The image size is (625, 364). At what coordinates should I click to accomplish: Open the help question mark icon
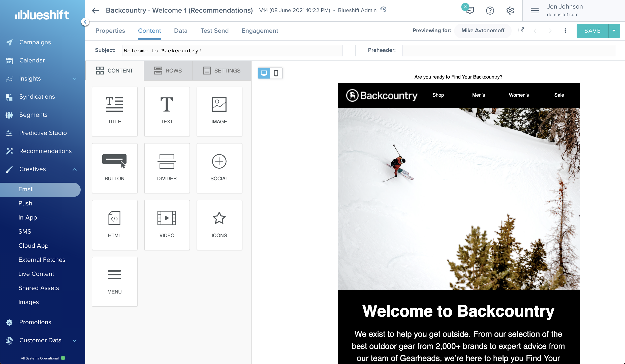(x=490, y=11)
